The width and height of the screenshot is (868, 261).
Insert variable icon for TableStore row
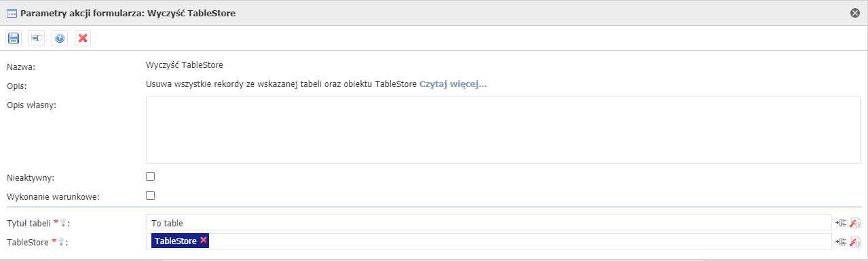(840, 241)
